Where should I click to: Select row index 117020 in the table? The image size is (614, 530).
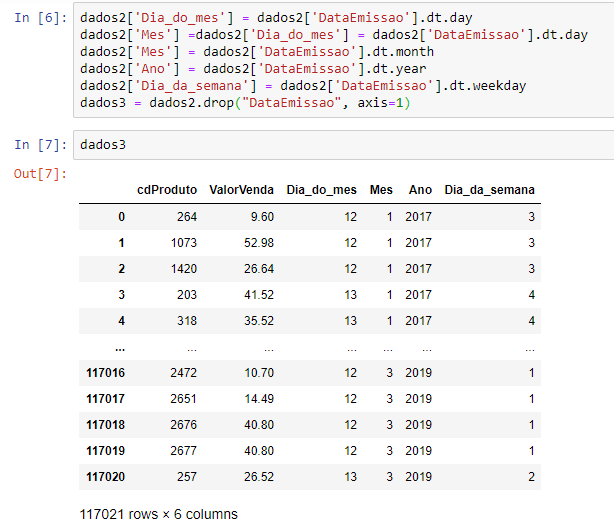click(106, 476)
